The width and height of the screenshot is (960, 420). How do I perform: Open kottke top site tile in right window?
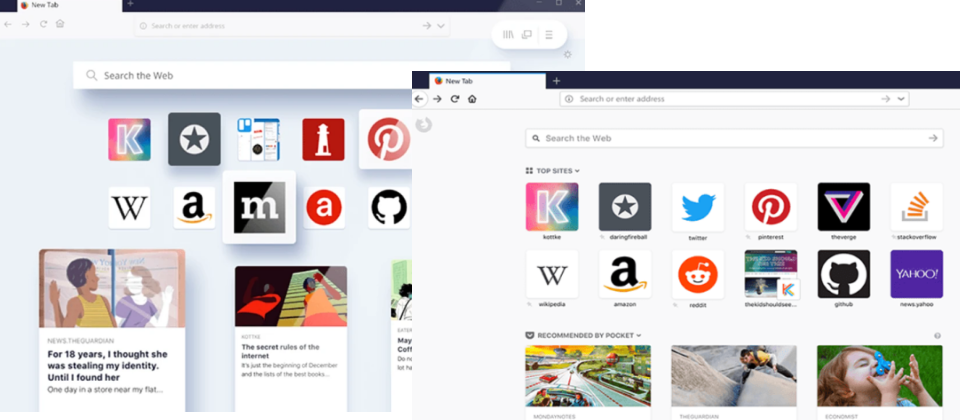coord(552,206)
